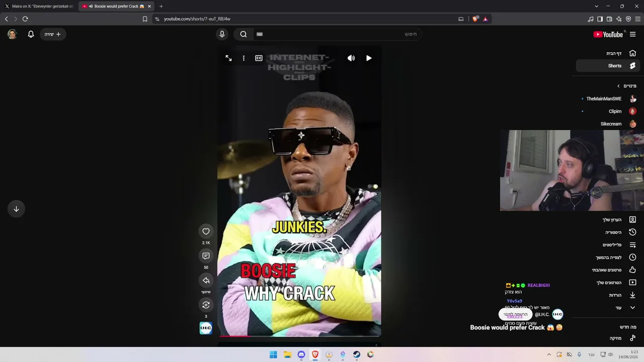This screenshot has width=644, height=362.
Task: Go back to the previous page
Action: click(x=7, y=19)
